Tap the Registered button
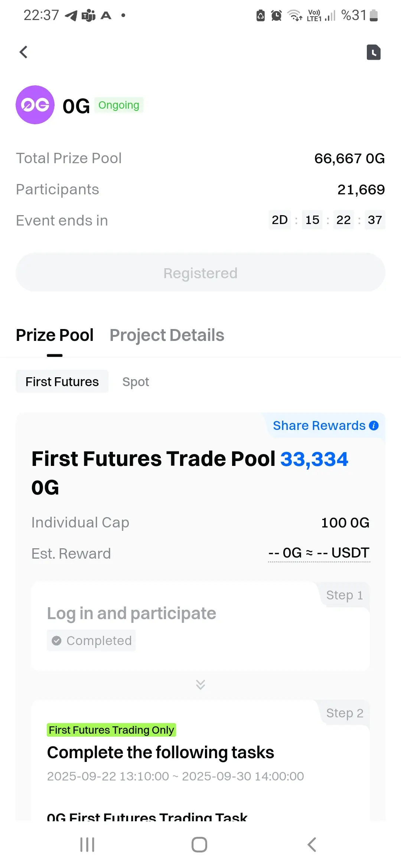 [200, 273]
